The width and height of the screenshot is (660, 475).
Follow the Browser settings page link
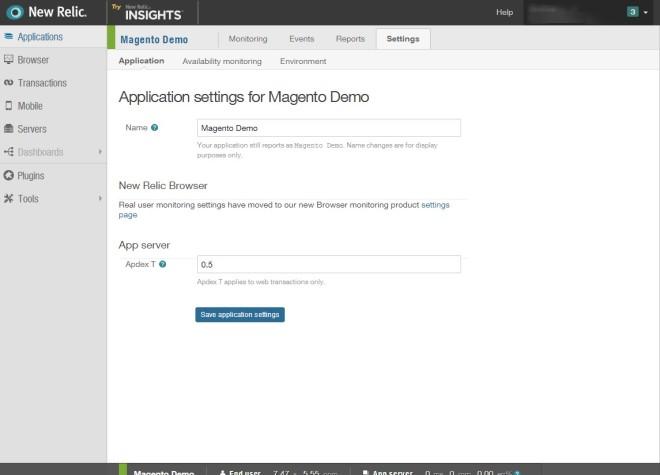click(x=435, y=204)
